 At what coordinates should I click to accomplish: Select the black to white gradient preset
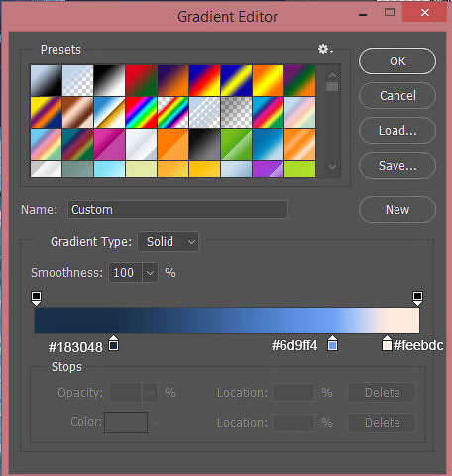[109, 80]
